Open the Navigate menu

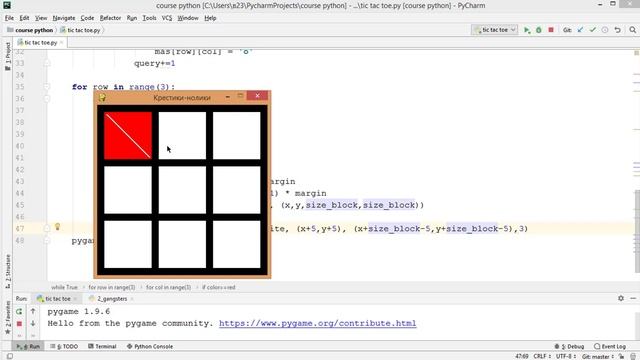pos(64,18)
